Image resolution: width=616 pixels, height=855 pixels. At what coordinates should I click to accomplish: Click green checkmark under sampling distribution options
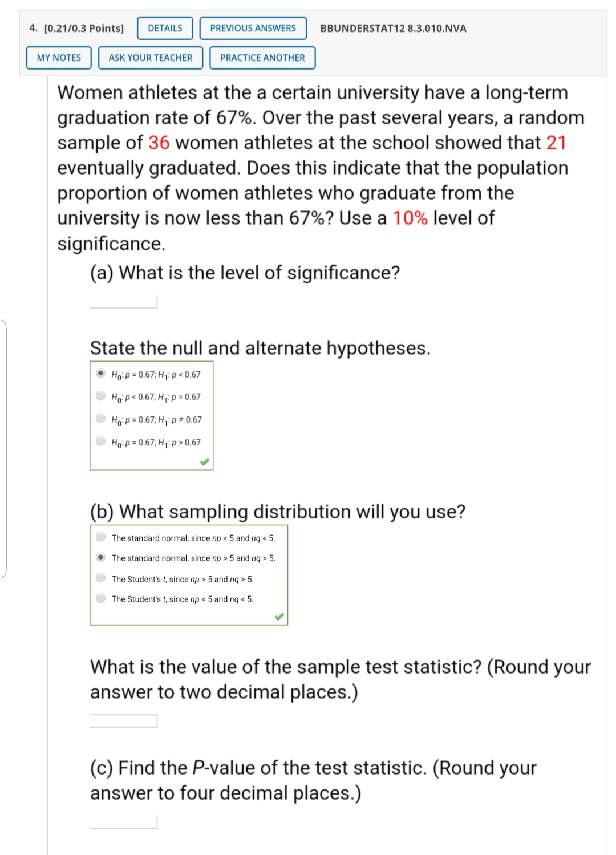coord(279,617)
